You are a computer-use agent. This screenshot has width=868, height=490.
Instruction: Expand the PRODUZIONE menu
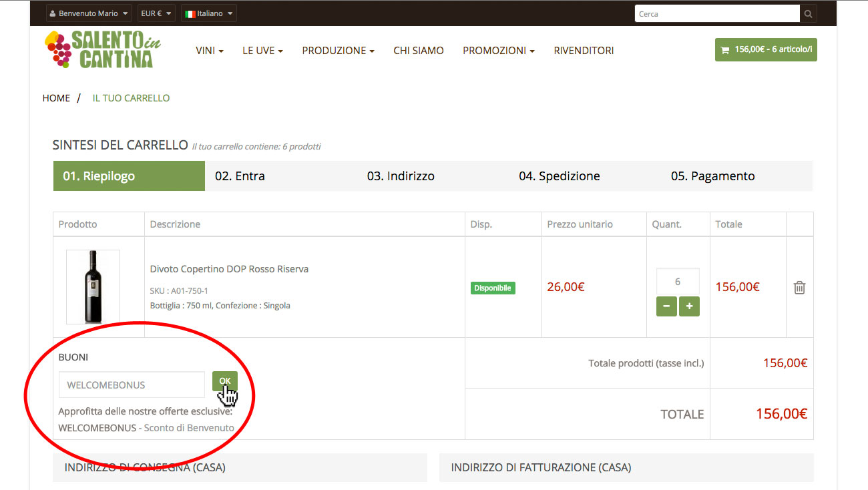coord(338,51)
